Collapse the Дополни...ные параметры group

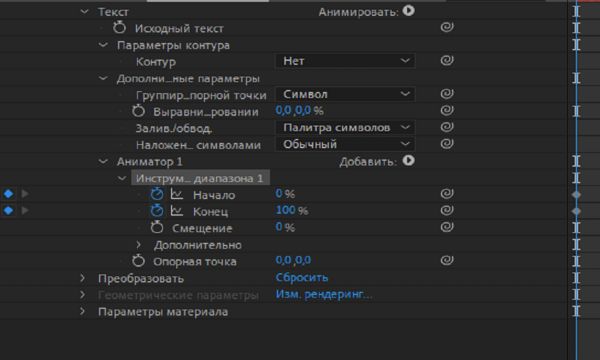pyautogui.click(x=103, y=78)
